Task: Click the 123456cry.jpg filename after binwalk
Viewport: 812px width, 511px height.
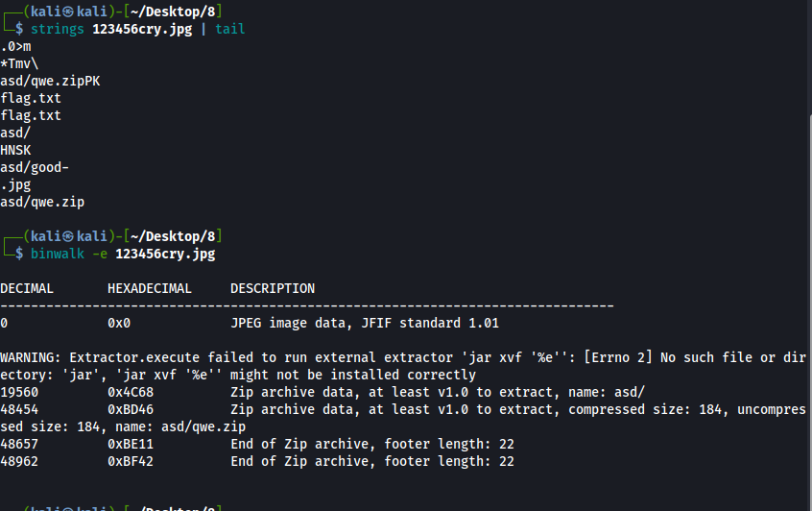Action: point(165,254)
